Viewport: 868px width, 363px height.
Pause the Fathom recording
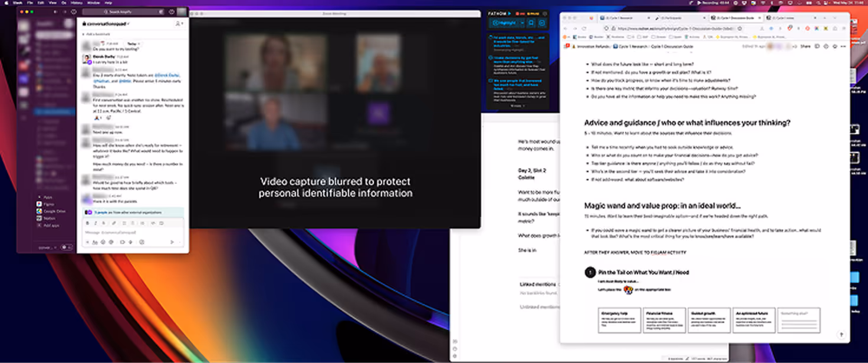point(533,14)
